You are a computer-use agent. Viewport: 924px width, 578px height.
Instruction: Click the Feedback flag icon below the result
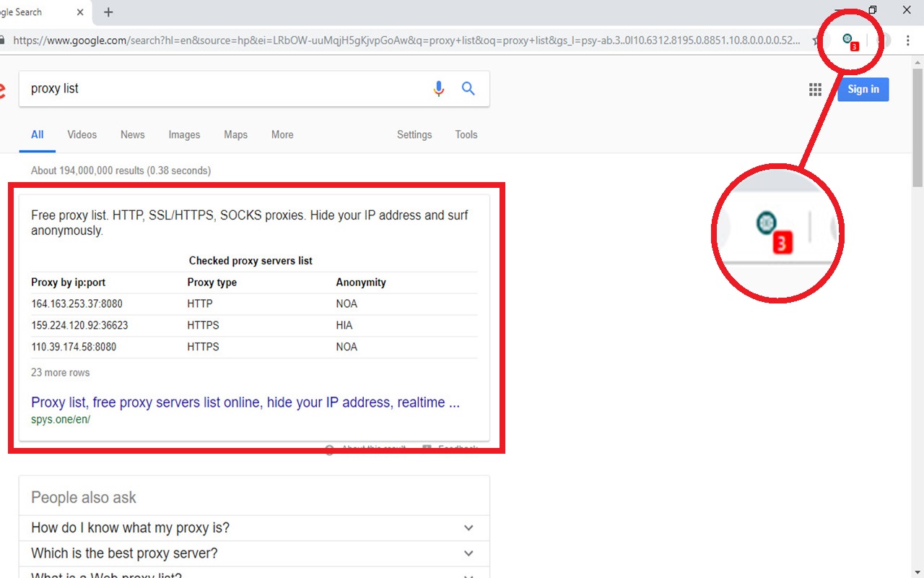[426, 448]
